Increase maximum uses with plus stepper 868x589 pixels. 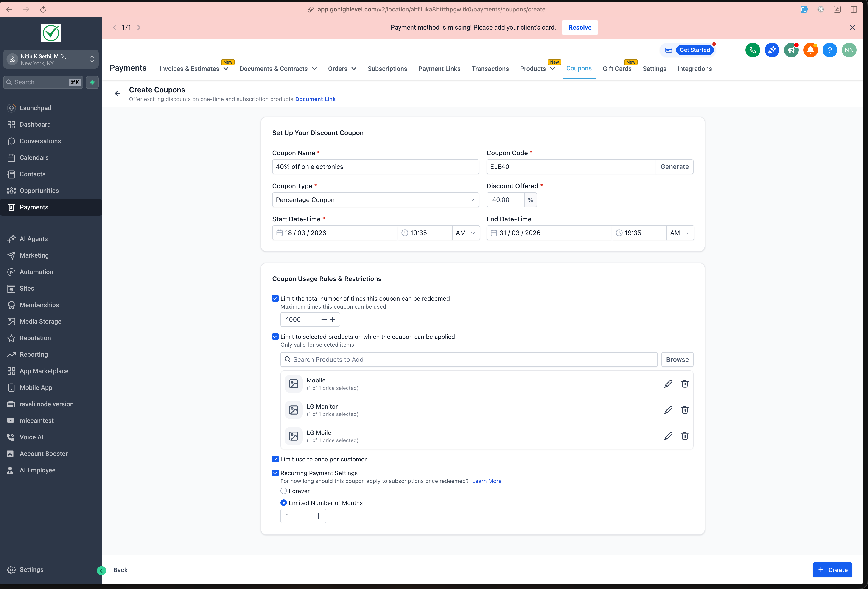point(332,319)
